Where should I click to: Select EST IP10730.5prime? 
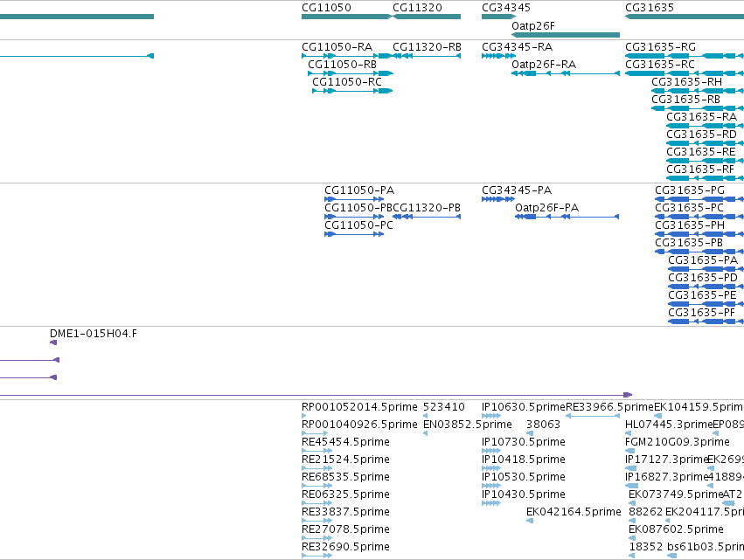click(491, 451)
